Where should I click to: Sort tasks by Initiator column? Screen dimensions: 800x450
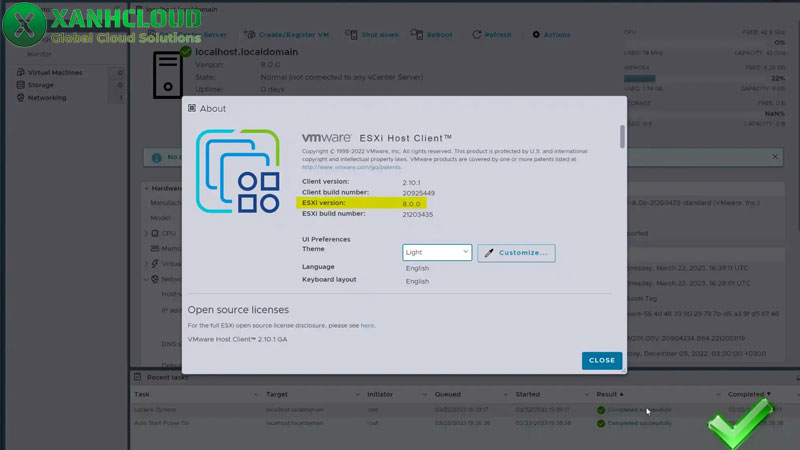pos(380,394)
